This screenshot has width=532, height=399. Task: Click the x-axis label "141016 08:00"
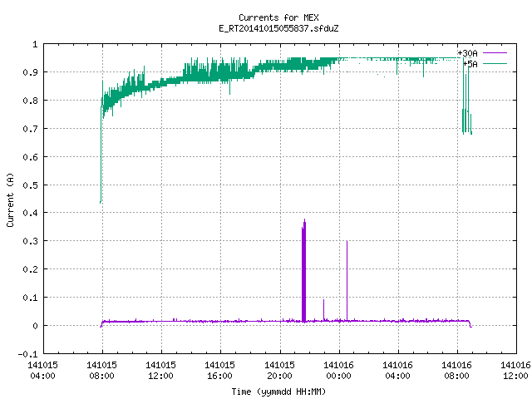tap(456, 370)
